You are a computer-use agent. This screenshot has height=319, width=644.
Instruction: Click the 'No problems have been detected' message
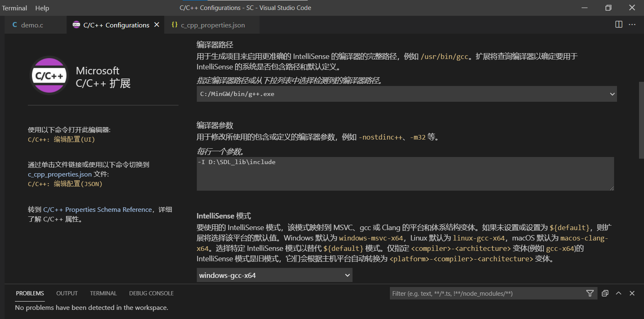[92, 308]
